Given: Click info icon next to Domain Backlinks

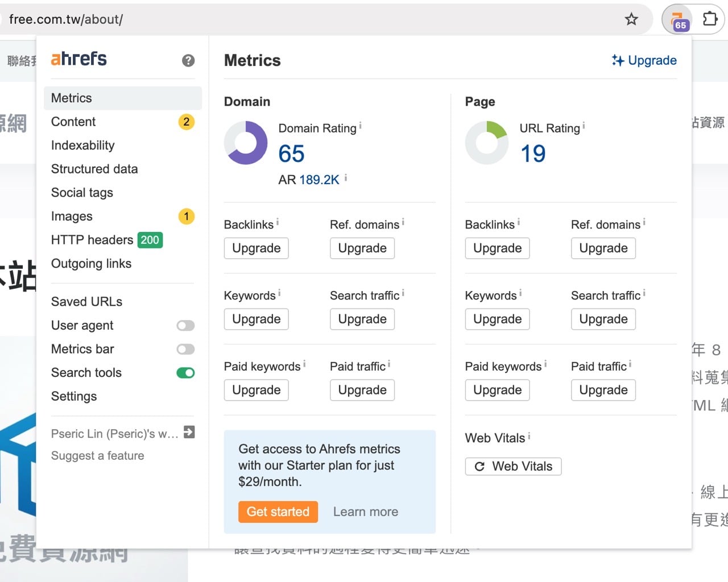Looking at the screenshot, I should 278,222.
